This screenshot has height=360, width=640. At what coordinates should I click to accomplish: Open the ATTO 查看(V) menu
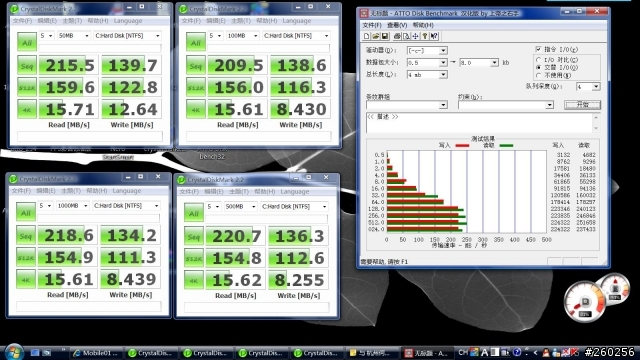(x=397, y=25)
